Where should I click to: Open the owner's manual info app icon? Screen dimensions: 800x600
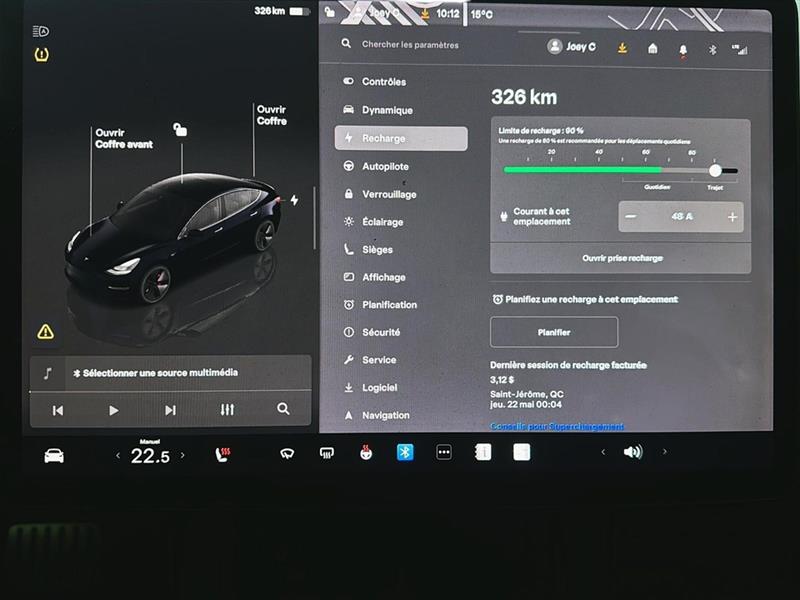click(483, 452)
